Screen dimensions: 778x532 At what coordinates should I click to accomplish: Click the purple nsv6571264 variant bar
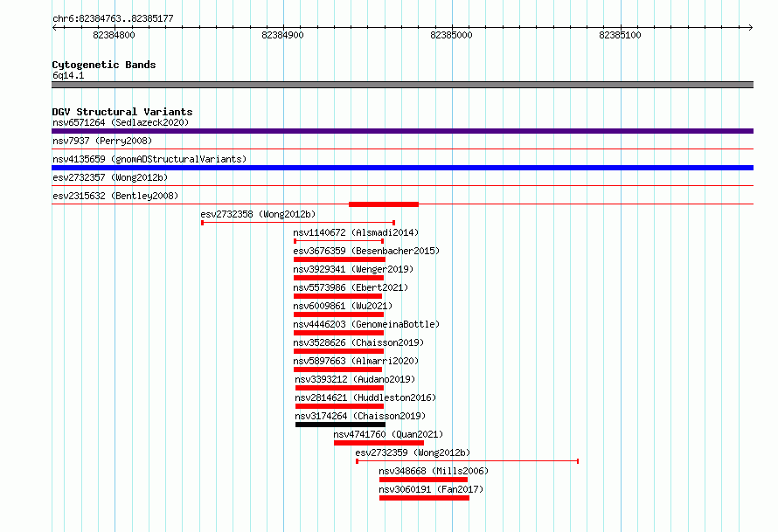(402, 131)
